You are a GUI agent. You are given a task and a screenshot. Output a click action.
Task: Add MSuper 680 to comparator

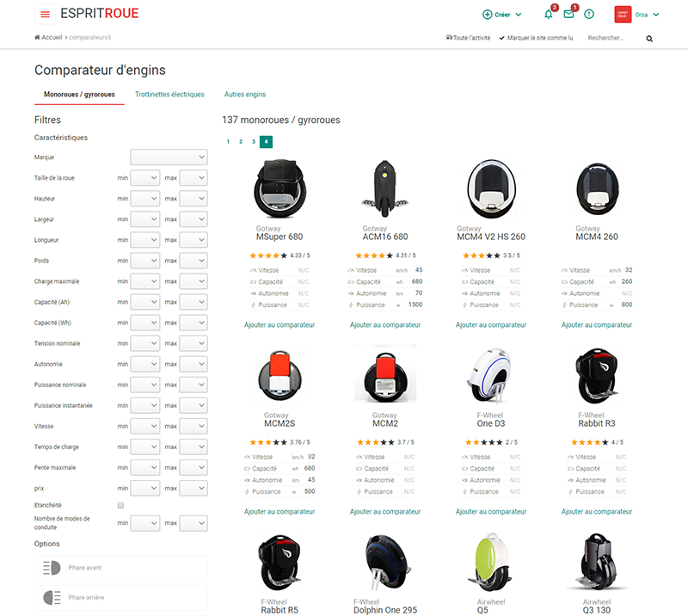(x=279, y=325)
